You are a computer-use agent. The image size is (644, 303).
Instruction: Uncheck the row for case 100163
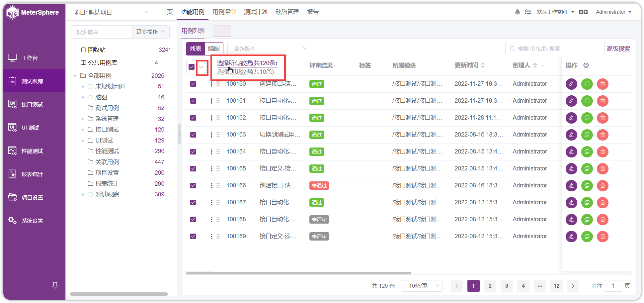click(193, 135)
